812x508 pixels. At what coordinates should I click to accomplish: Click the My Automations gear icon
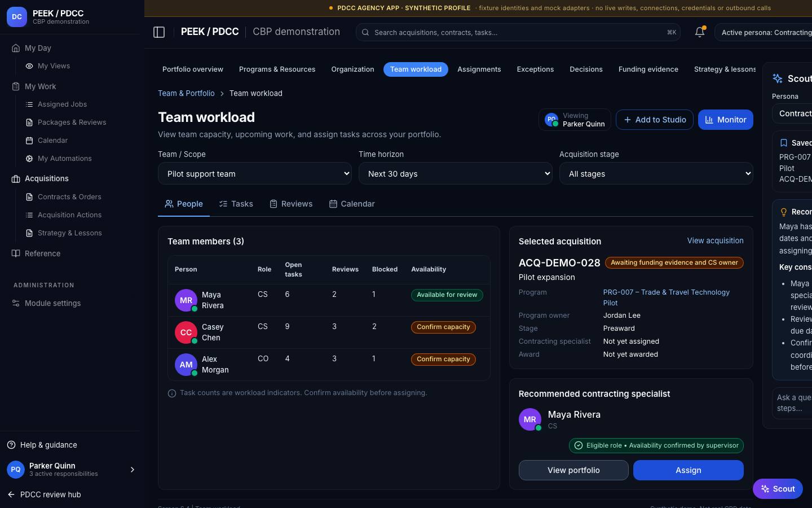(x=29, y=159)
